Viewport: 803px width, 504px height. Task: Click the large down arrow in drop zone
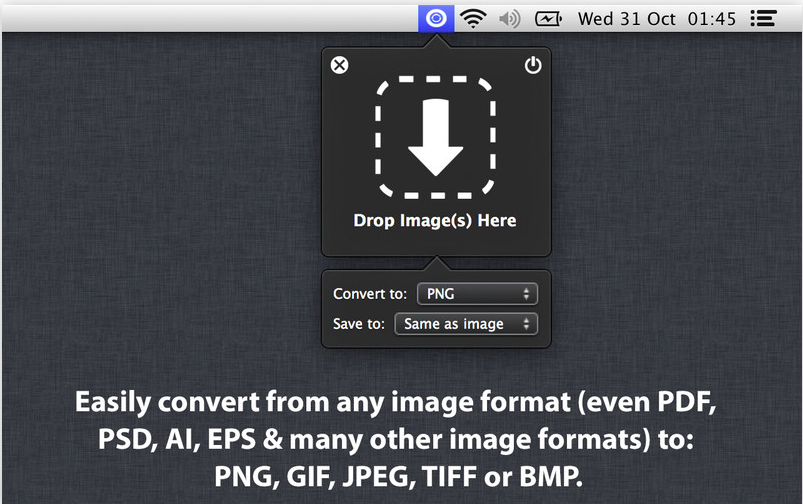point(435,138)
